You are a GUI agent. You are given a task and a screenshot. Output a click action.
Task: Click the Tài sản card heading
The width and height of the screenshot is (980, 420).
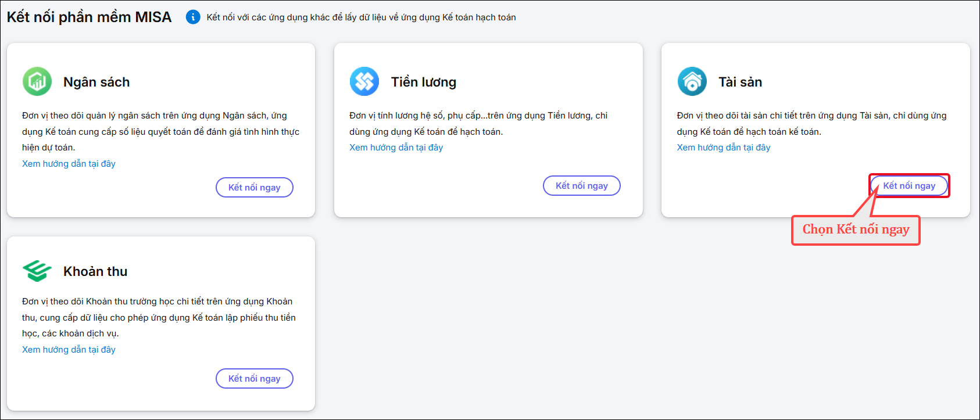tap(740, 82)
